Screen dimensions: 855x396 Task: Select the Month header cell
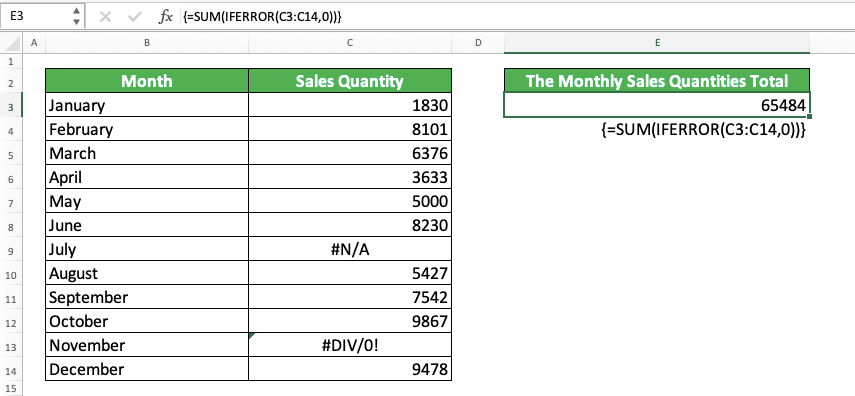click(147, 81)
